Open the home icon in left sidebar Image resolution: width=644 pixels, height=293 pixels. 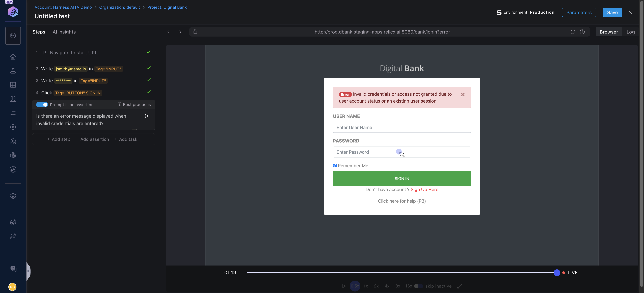pos(13,57)
